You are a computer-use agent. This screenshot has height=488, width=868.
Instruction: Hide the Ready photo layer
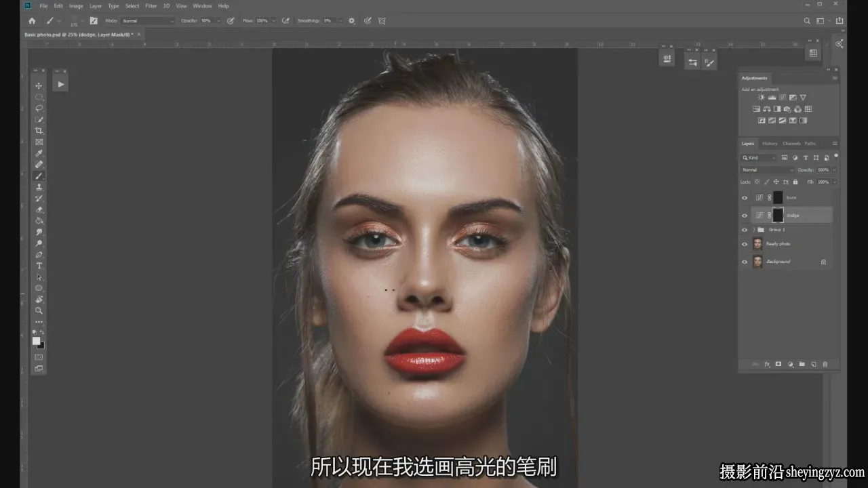[745, 244]
